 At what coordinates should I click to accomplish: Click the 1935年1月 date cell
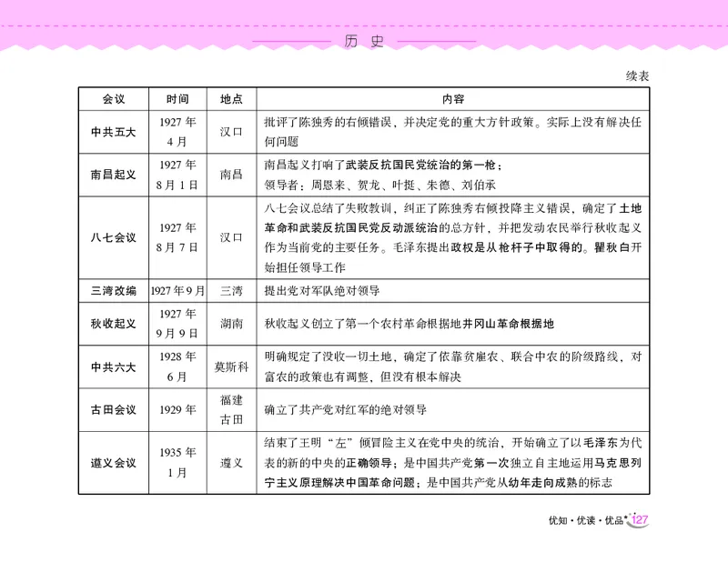pos(177,461)
